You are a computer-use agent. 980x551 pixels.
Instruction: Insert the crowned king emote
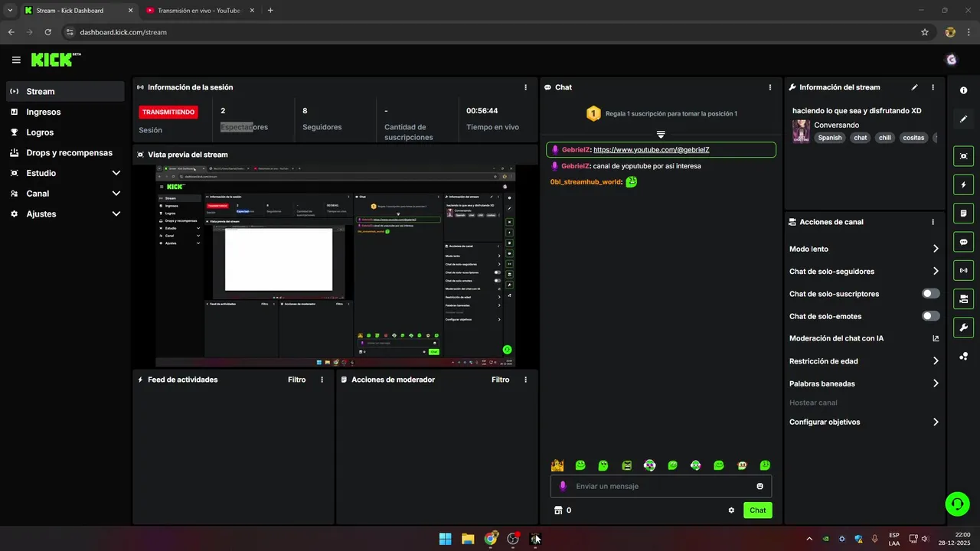(557, 465)
